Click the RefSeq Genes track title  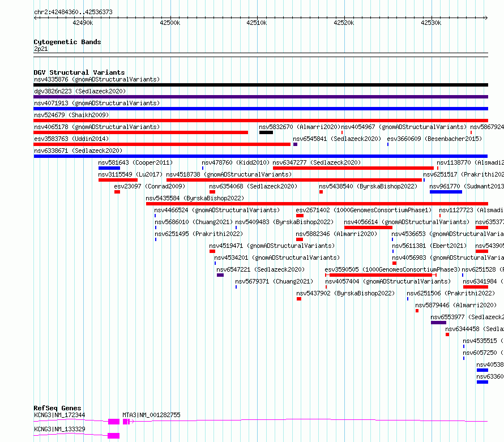[x=57, y=408]
